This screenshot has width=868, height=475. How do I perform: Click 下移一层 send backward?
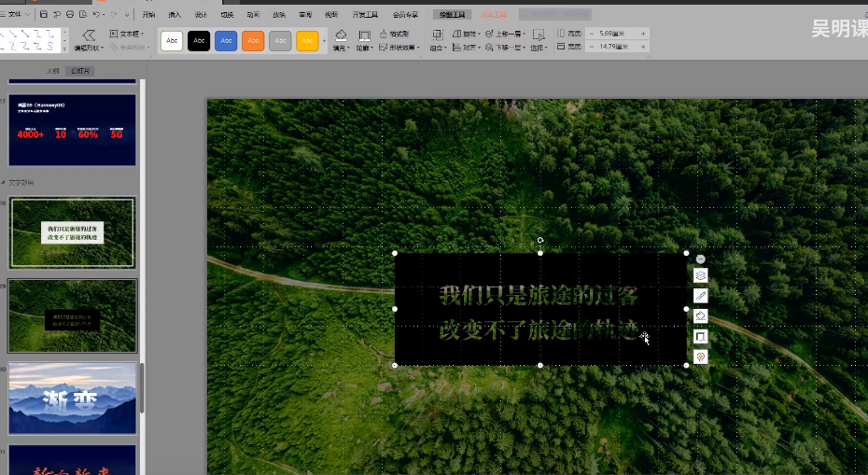(x=505, y=48)
